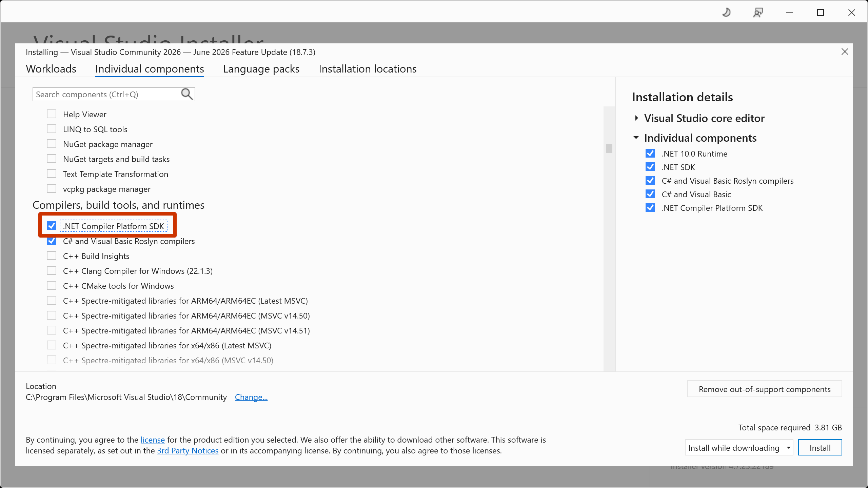
Task: Click the Total space required 3.81 GB text
Action: coord(790,427)
